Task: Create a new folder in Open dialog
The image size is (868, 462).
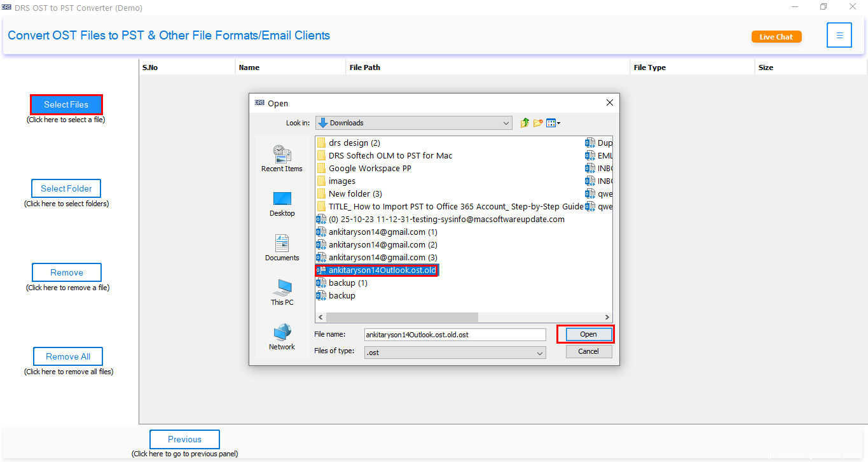Action: [x=538, y=123]
